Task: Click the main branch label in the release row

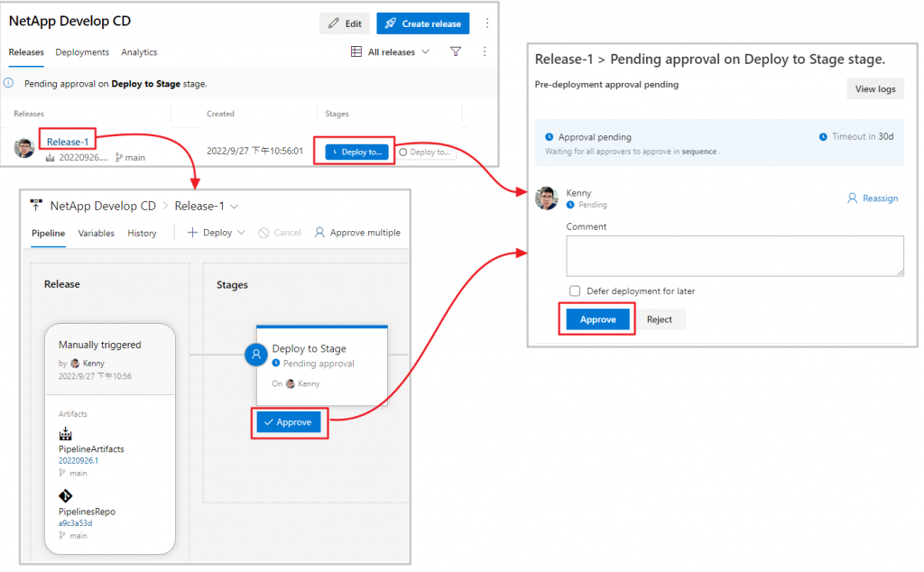Action: (130, 157)
